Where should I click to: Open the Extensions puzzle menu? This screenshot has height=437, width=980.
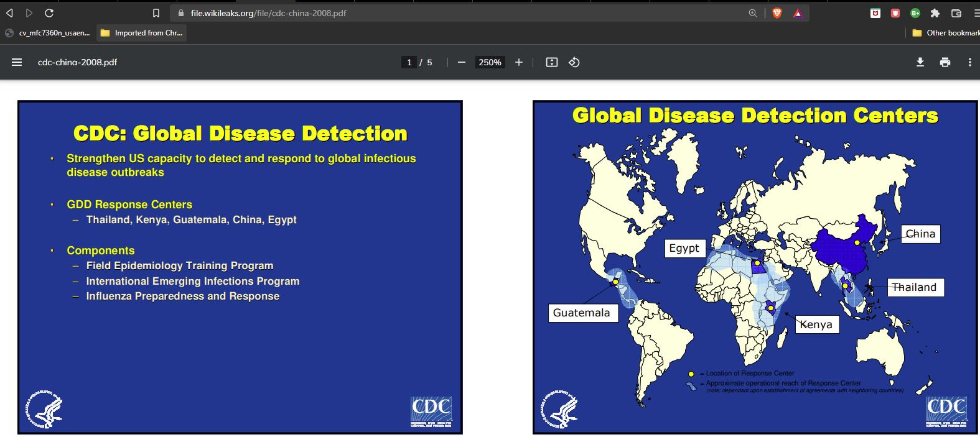935,13
